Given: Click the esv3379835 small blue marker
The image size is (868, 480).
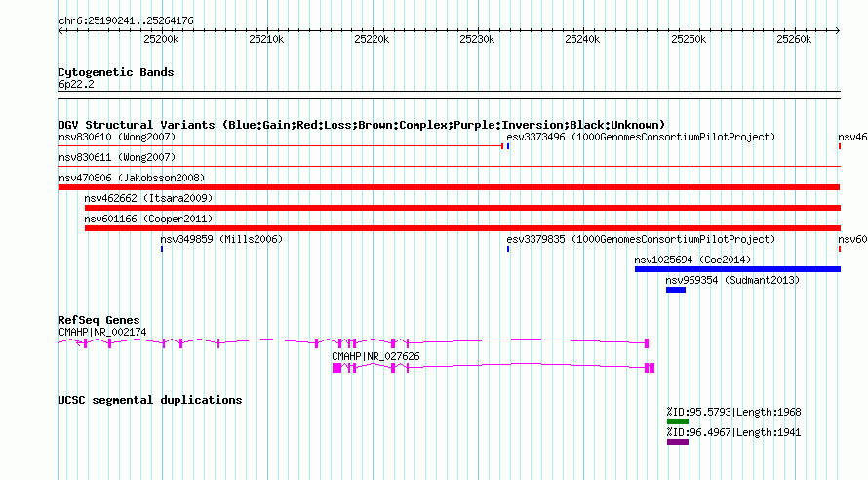Looking at the screenshot, I should click(x=507, y=249).
